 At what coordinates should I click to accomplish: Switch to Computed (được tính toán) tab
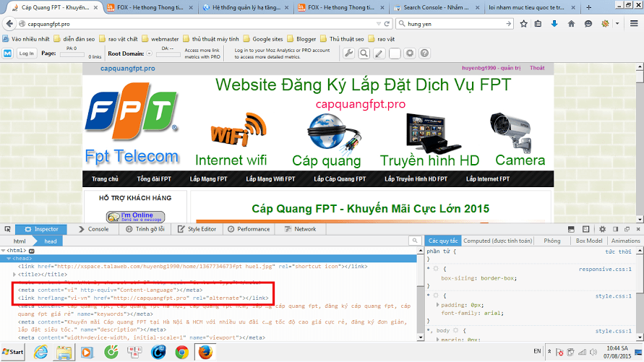pyautogui.click(x=498, y=241)
